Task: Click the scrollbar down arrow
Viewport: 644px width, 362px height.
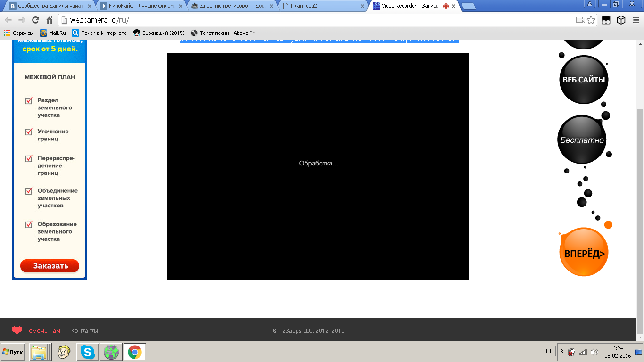Action: pos(640,337)
